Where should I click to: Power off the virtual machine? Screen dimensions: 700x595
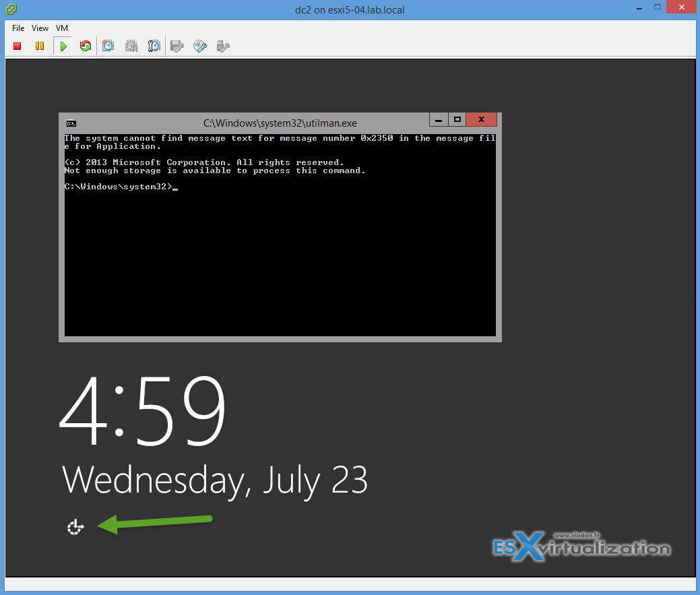tap(17, 45)
